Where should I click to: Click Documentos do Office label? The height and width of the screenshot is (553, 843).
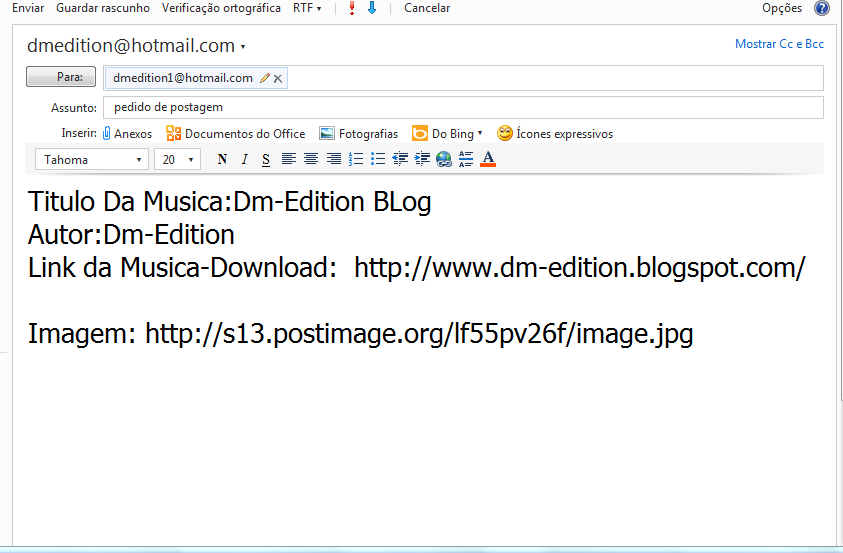pos(245,134)
